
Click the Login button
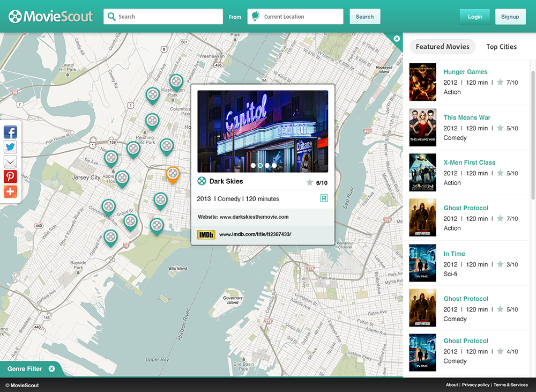474,17
